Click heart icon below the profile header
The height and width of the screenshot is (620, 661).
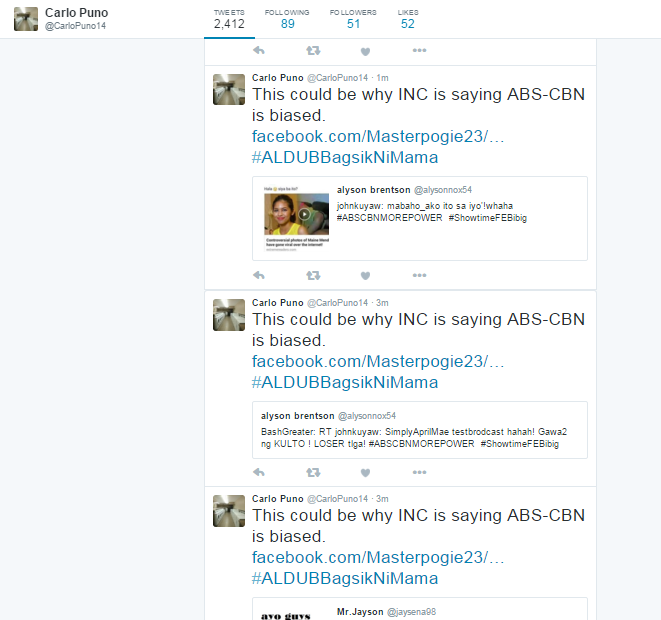point(365,51)
